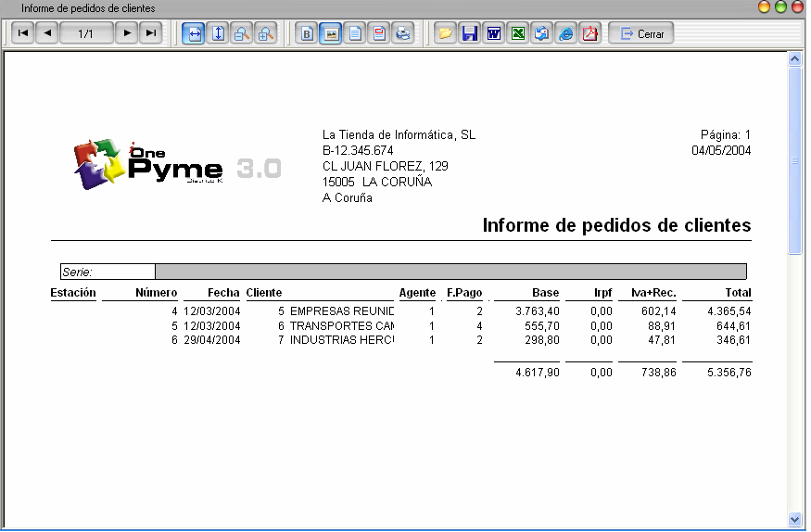Screen dimensions: 811x532
Task: Open a report via the folder icon
Action: (446, 33)
